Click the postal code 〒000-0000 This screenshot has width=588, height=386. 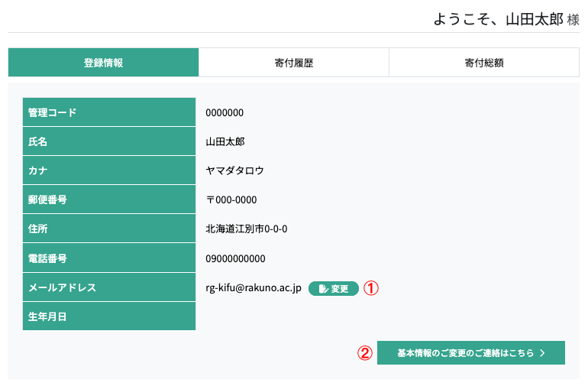231,199
